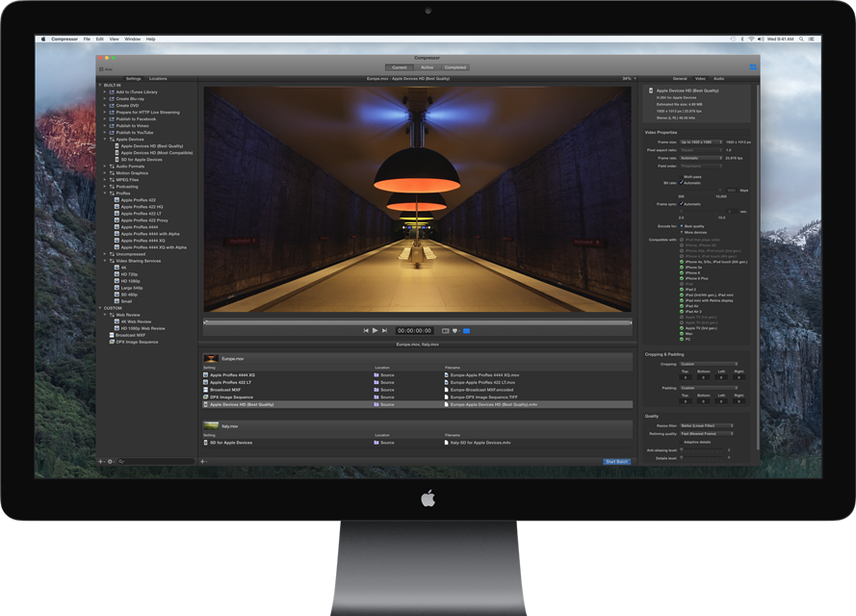Select Apple ProRes 4444 XQ preset icon
Viewport: 856px width, 616px height.
(117, 241)
